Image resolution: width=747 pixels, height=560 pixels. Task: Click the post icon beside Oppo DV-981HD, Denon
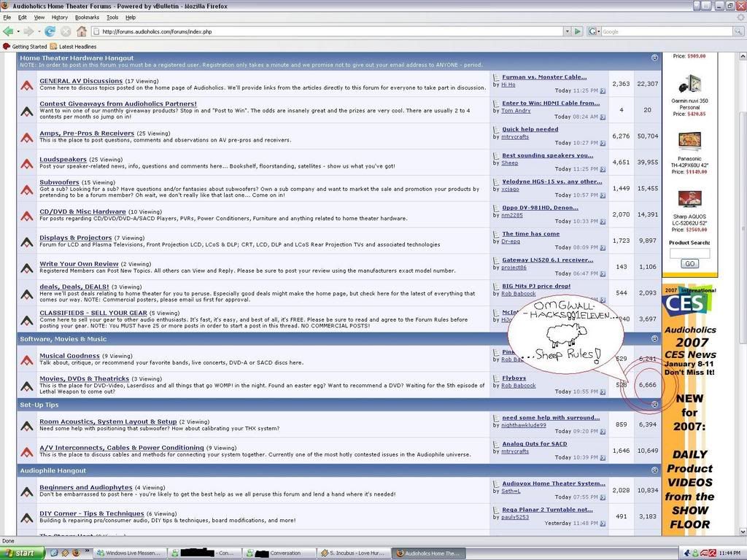click(x=496, y=208)
